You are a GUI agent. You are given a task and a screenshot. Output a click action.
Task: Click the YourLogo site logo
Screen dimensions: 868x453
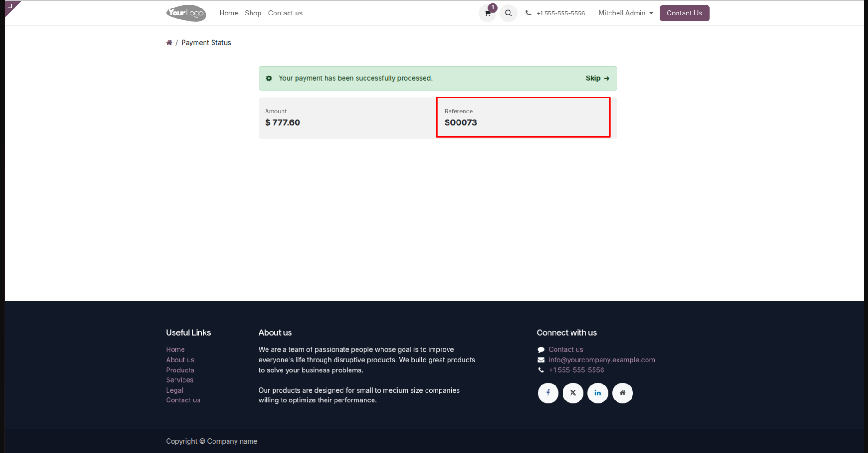[x=186, y=13]
